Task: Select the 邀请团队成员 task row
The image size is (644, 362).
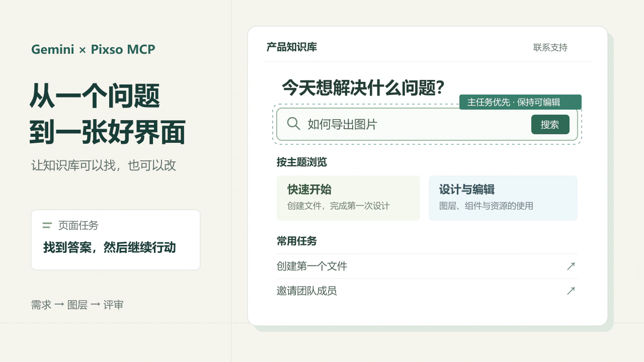Action: tap(427, 291)
